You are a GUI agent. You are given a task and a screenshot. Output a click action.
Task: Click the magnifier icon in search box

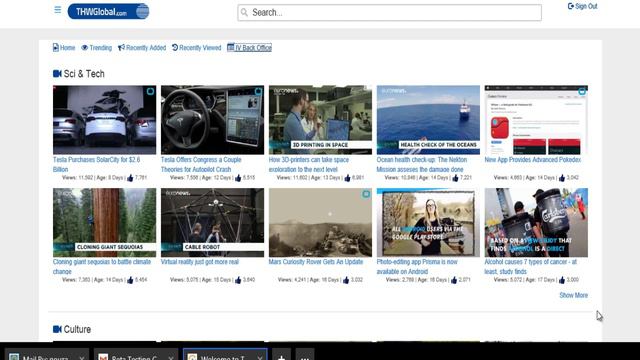tap(244, 13)
